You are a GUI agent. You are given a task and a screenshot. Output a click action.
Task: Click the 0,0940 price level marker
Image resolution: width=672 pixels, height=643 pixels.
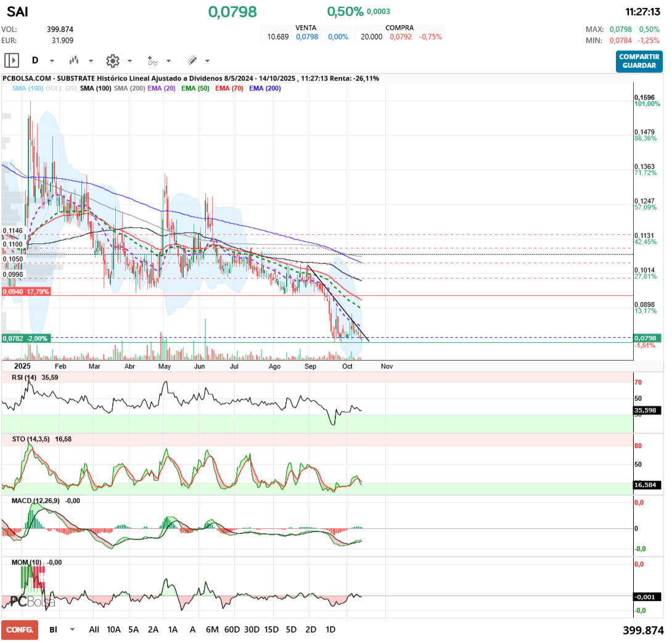click(26, 292)
